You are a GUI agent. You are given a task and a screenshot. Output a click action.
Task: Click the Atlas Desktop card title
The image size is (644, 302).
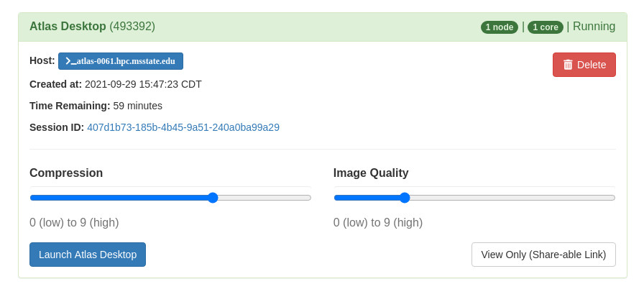tap(68, 27)
